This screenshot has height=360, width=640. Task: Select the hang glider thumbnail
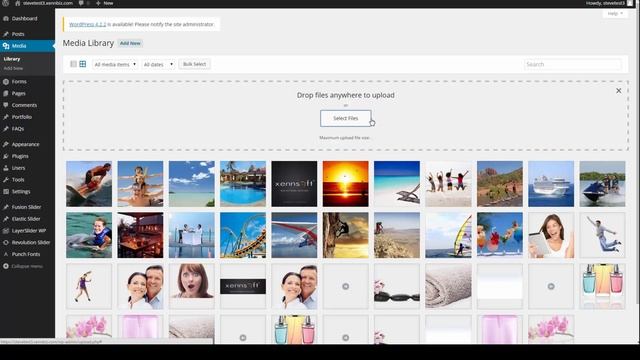294,235
